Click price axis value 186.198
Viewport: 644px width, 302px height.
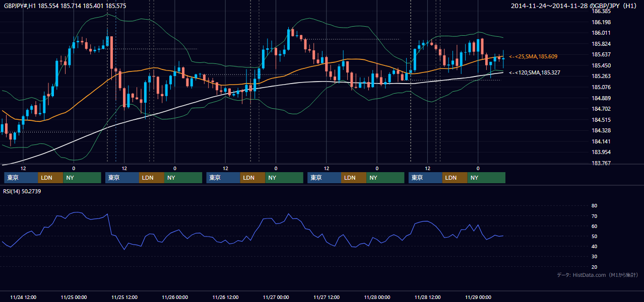coord(601,22)
